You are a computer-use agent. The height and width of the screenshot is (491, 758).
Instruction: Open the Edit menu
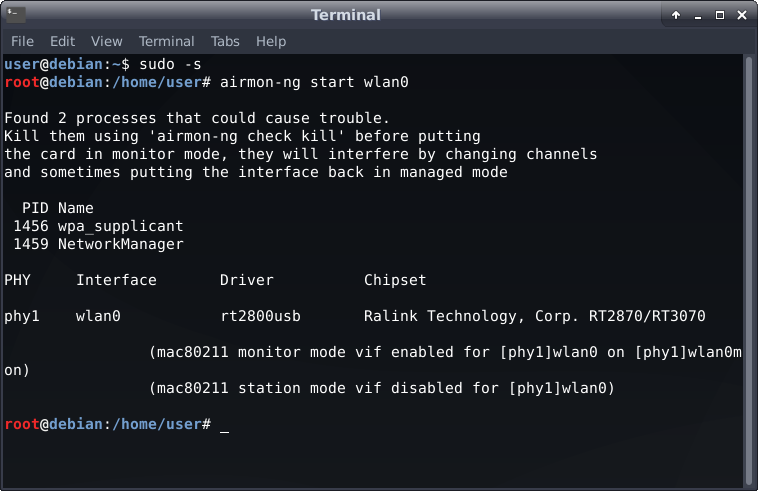[x=62, y=42]
